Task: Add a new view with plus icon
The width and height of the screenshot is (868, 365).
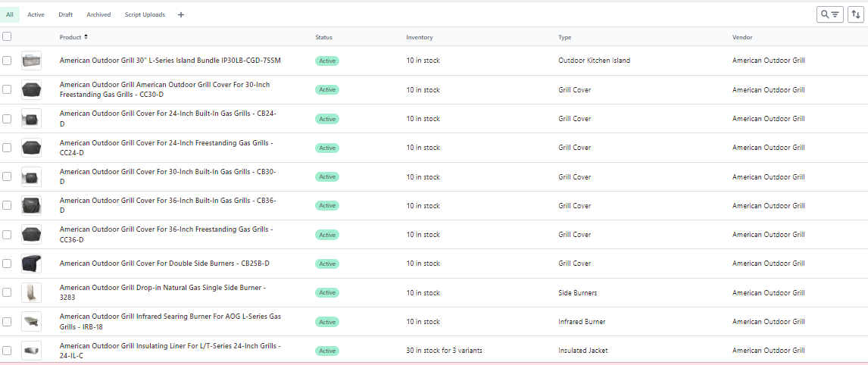Action: (x=181, y=15)
